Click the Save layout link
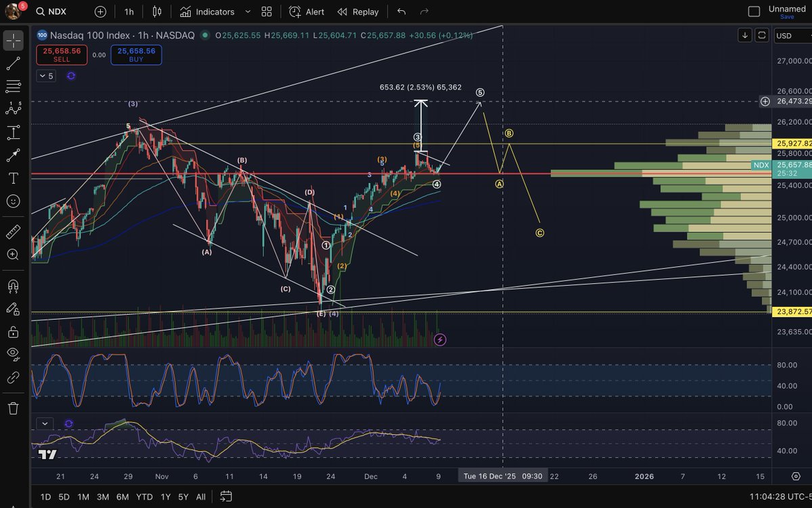The height and width of the screenshot is (508, 812). [787, 17]
